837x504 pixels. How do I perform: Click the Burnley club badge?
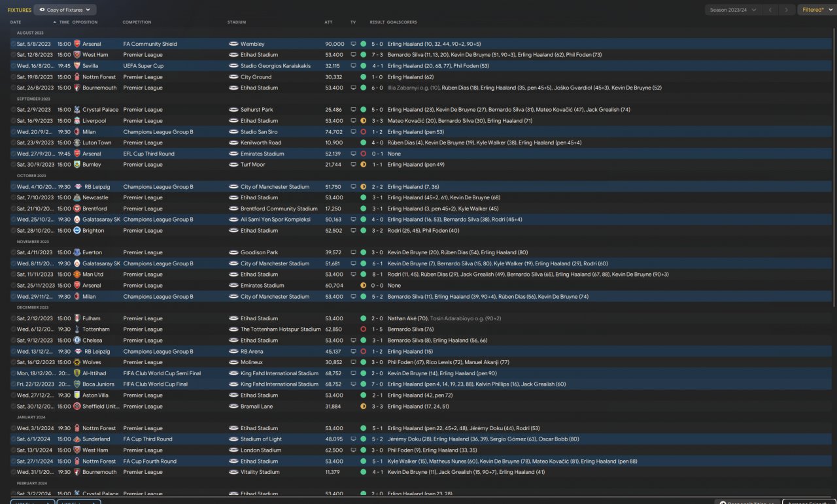[77, 165]
